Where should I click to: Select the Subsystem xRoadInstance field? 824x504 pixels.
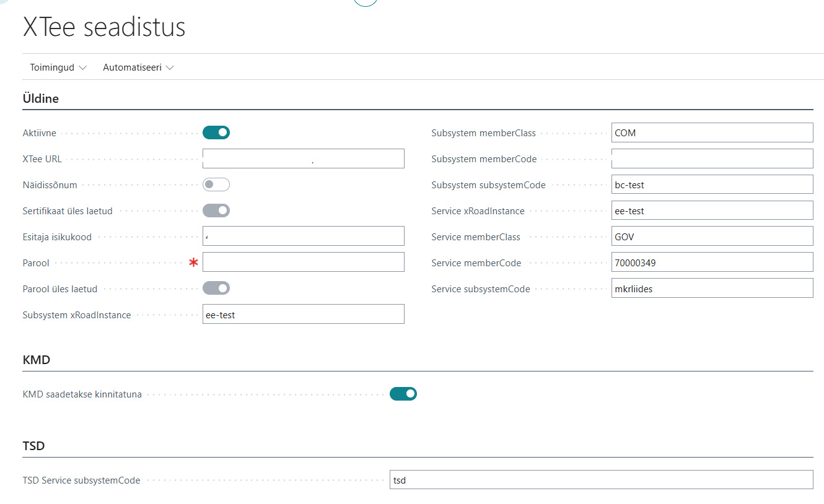[x=303, y=314]
